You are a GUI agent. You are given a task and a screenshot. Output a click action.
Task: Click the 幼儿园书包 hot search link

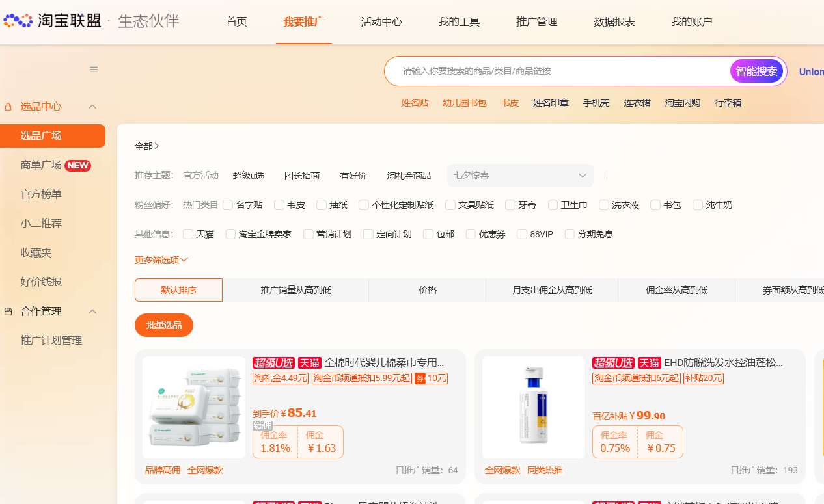465,103
